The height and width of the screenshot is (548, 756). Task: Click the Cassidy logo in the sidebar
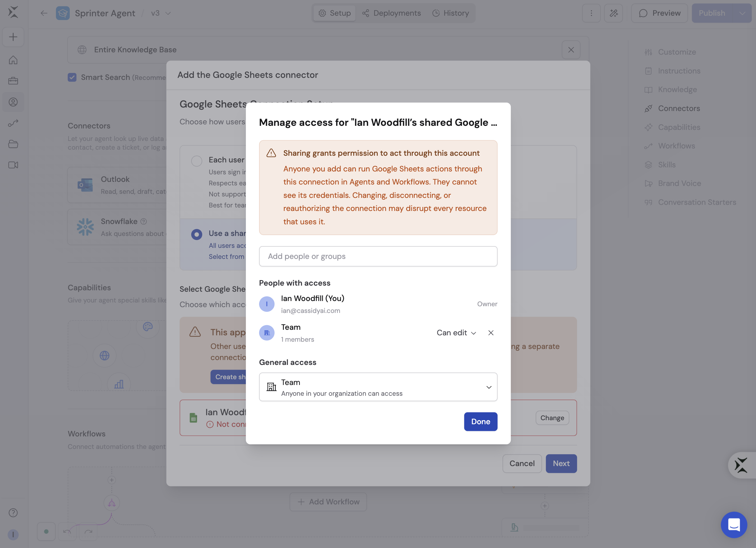point(13,12)
